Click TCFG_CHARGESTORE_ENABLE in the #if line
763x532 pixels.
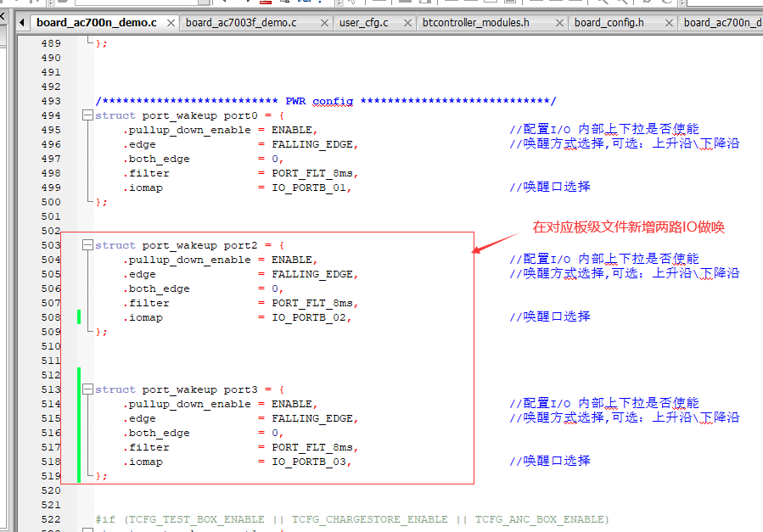[x=369, y=519]
